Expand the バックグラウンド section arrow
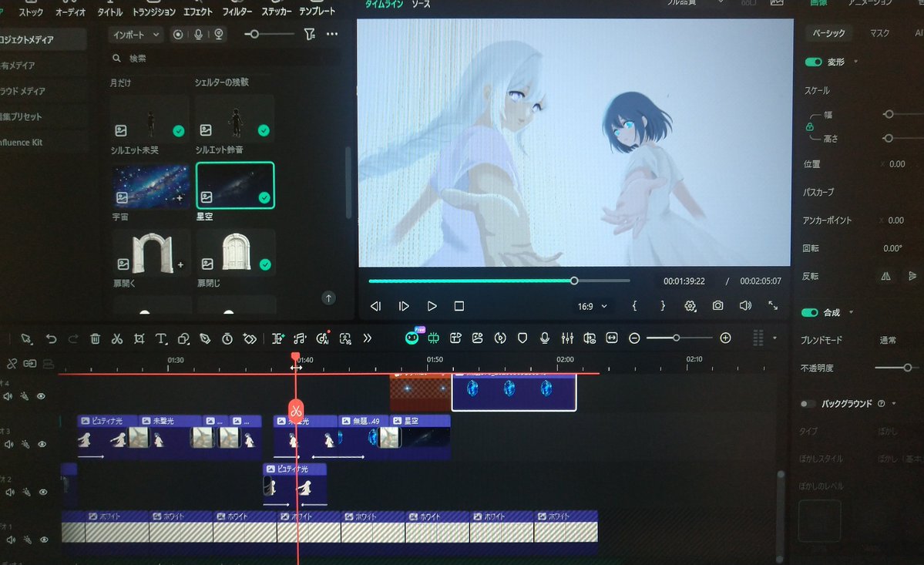This screenshot has width=924, height=565. 894,404
